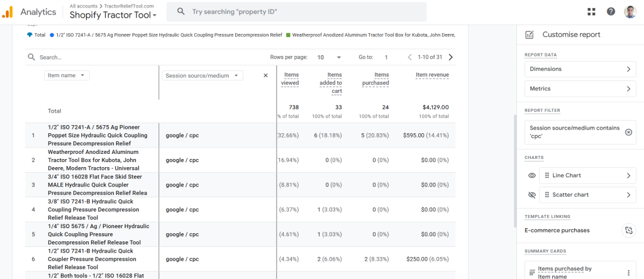Open the Session source/medium dimension dropdown

click(x=203, y=75)
